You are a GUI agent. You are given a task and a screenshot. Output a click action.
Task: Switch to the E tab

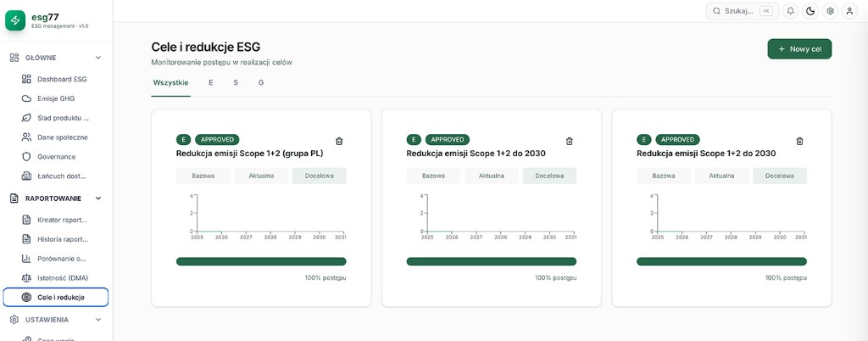click(211, 83)
